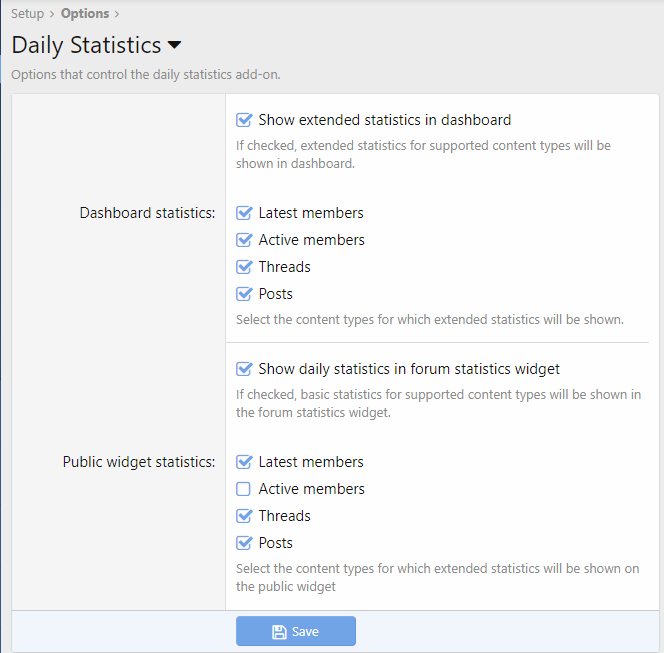Disable Show extended statistics in dashboard
The height and width of the screenshot is (653, 664).
[x=244, y=120]
